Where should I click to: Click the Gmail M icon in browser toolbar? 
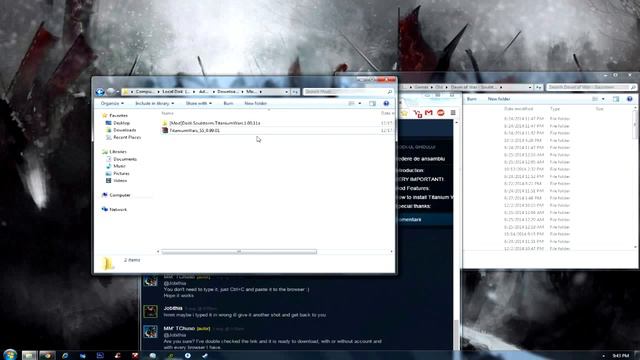tap(429, 113)
